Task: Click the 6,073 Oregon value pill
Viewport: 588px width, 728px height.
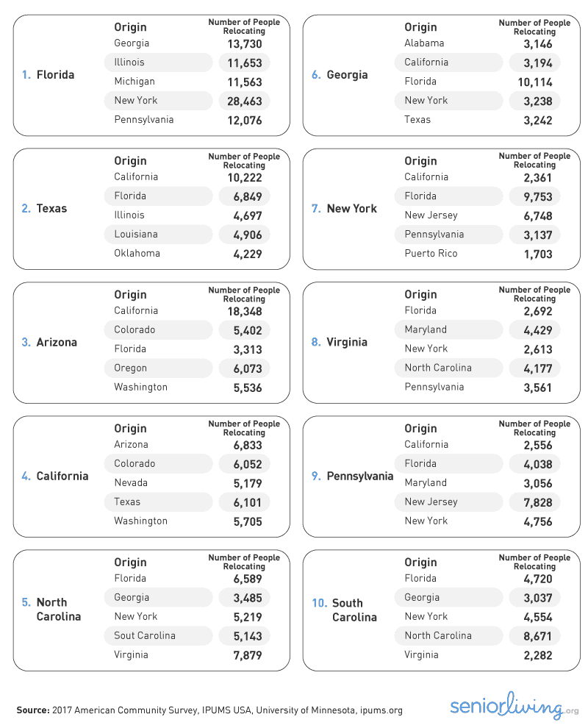Action: [245, 369]
